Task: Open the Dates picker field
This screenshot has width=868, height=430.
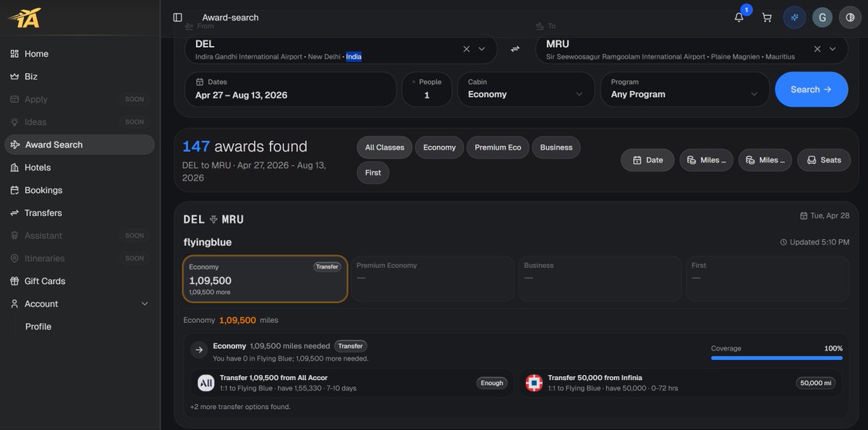Action: click(x=290, y=89)
